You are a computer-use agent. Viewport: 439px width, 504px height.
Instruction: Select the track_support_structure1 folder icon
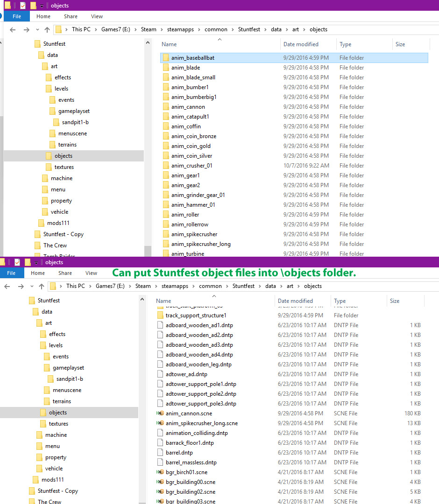click(160, 315)
